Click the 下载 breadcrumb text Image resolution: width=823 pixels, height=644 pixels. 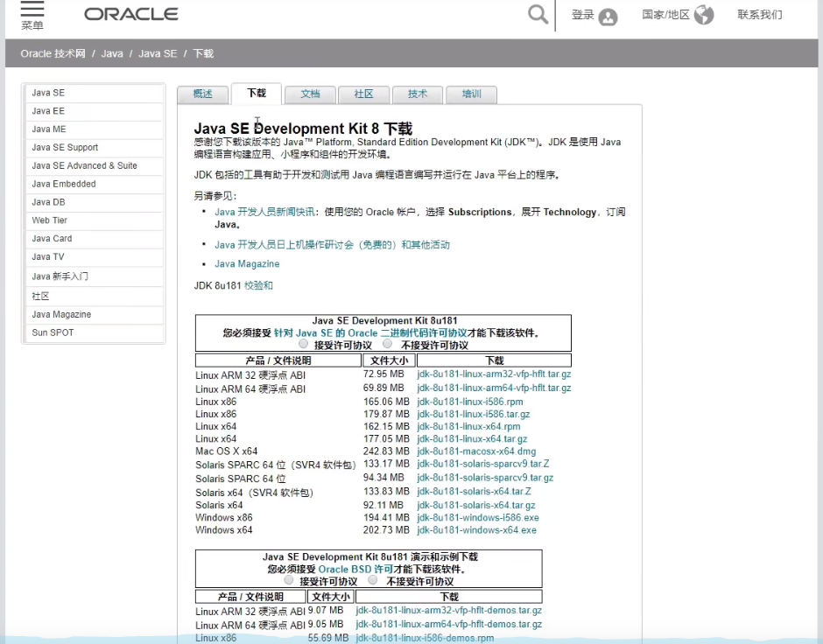pyautogui.click(x=203, y=53)
